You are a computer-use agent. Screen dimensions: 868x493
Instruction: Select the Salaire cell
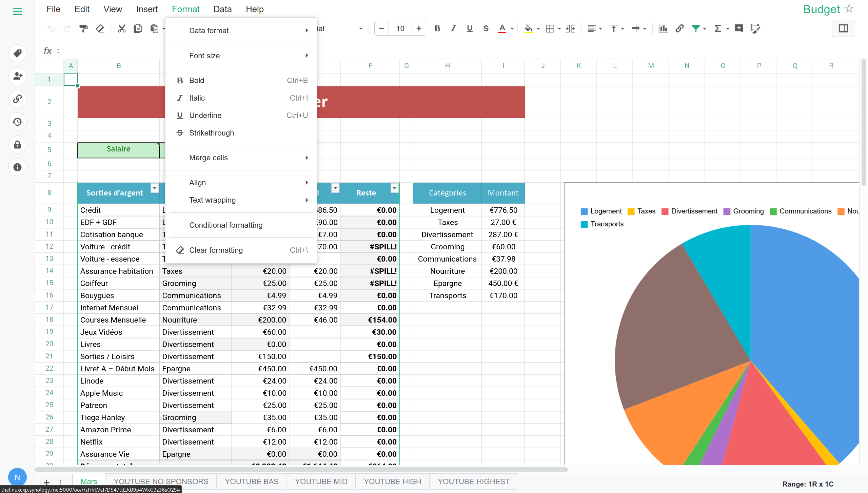click(x=118, y=149)
